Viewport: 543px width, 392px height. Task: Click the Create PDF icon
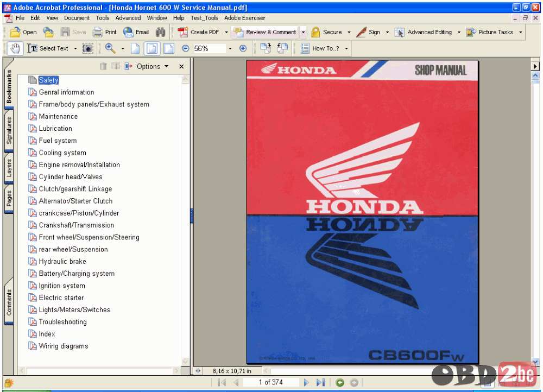183,32
